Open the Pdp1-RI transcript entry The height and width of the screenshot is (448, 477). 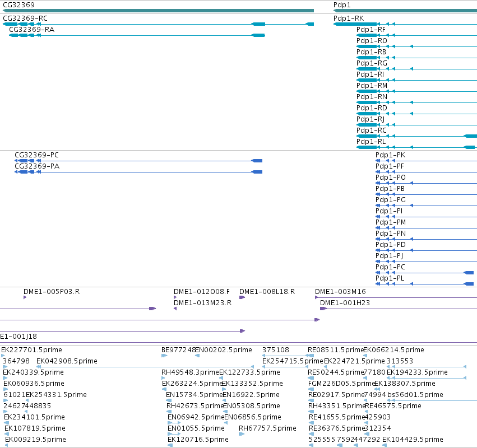tap(371, 74)
